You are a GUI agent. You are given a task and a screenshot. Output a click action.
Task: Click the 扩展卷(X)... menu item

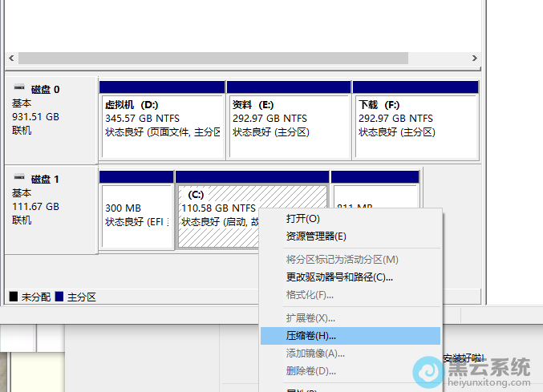click(310, 318)
